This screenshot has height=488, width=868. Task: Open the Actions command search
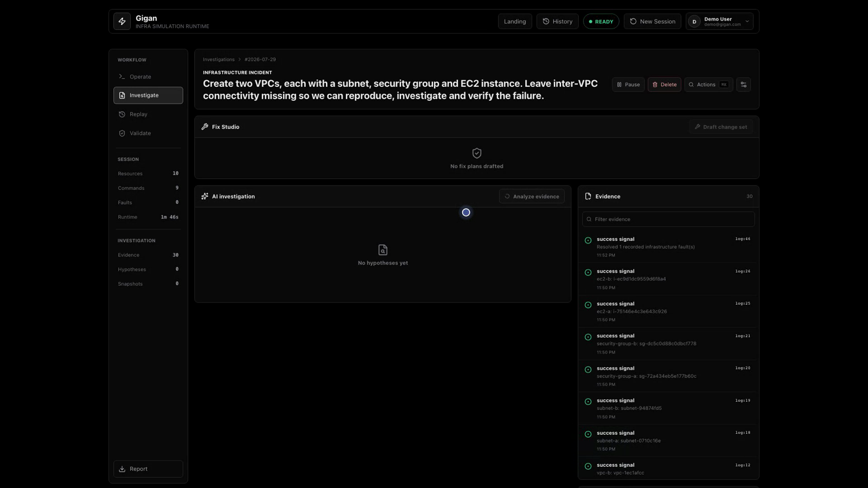point(709,85)
